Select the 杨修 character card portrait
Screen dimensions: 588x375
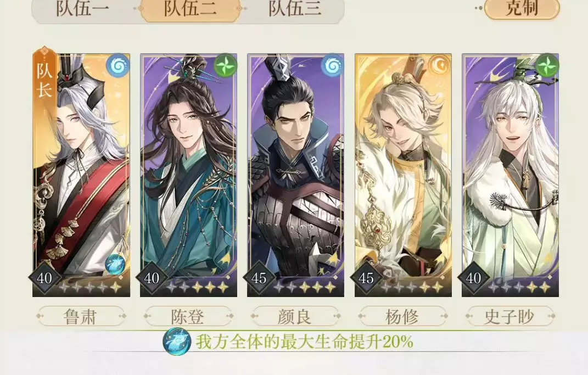(403, 175)
